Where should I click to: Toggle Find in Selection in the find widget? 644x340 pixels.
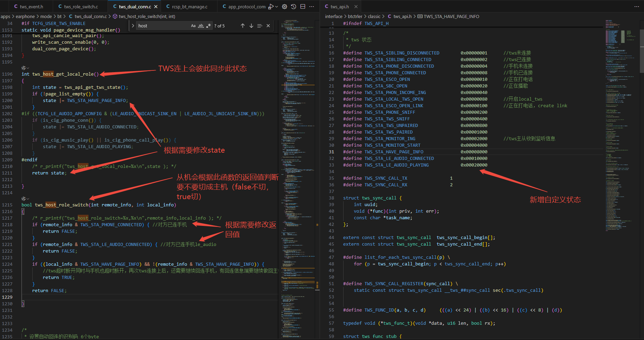tap(260, 26)
